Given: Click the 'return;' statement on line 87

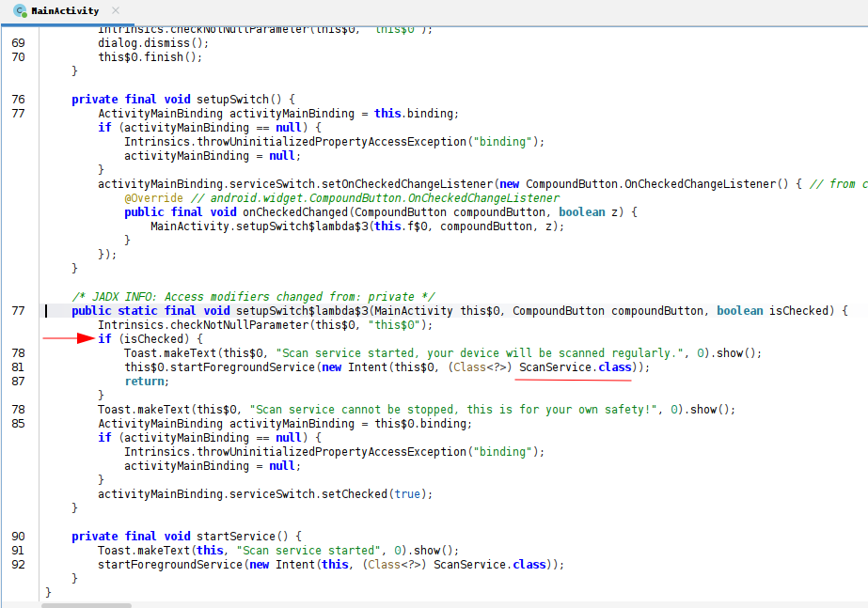Looking at the screenshot, I should click(x=147, y=382).
